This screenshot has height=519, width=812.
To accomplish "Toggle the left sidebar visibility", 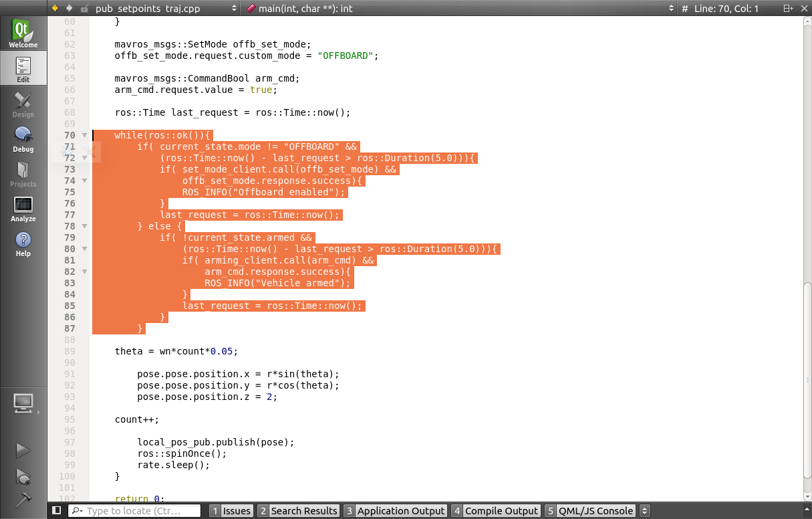I will pyautogui.click(x=57, y=511).
